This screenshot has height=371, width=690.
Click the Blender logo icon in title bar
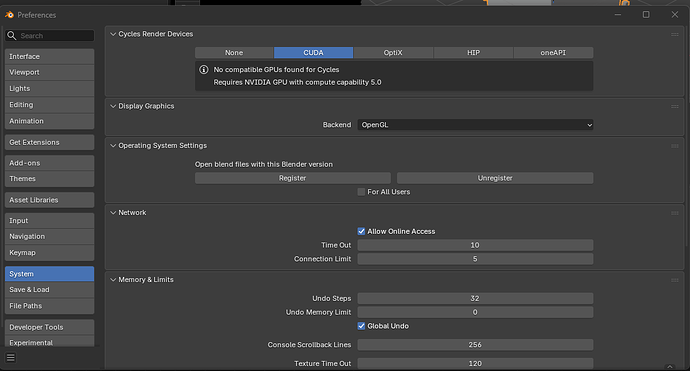(x=9, y=15)
